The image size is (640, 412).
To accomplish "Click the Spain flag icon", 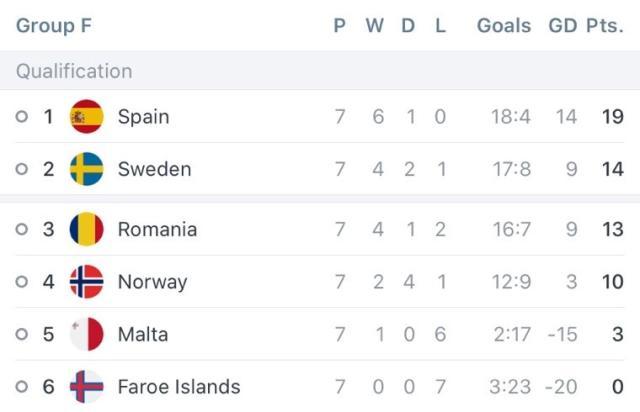I will 87,116.
